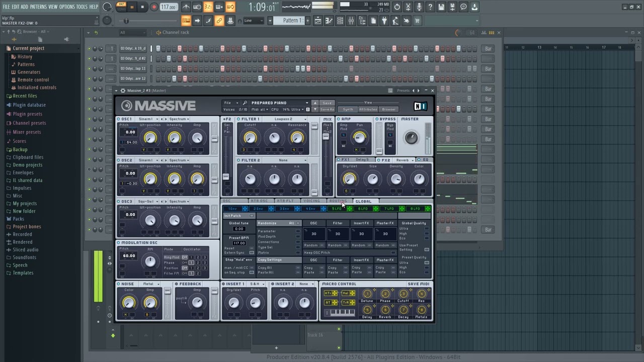Open the OPTIONS menu

click(67, 7)
